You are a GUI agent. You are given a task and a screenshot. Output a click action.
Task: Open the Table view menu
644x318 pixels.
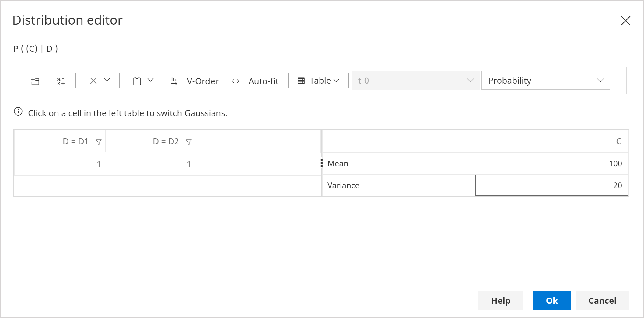point(318,81)
